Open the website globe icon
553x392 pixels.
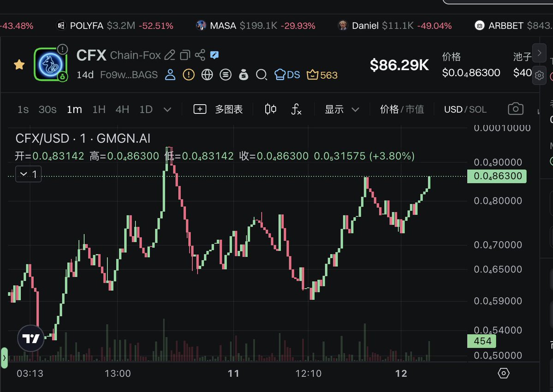pyautogui.click(x=207, y=75)
